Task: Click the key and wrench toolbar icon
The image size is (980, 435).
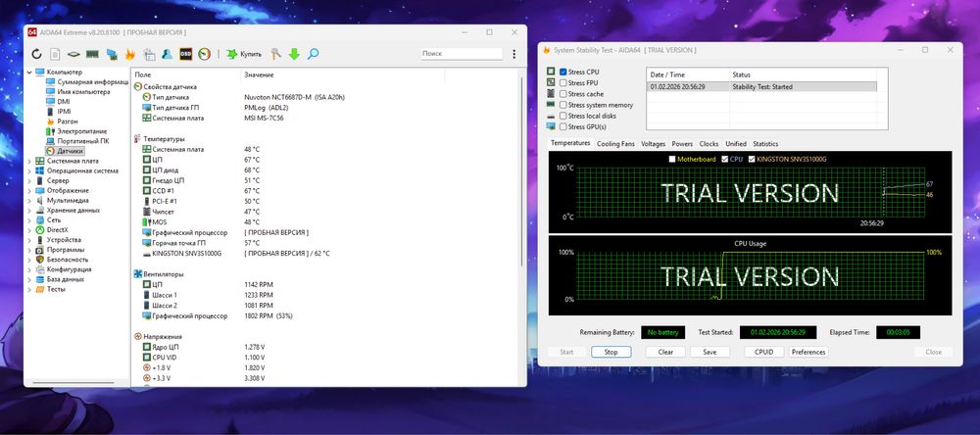Action: 275,55
